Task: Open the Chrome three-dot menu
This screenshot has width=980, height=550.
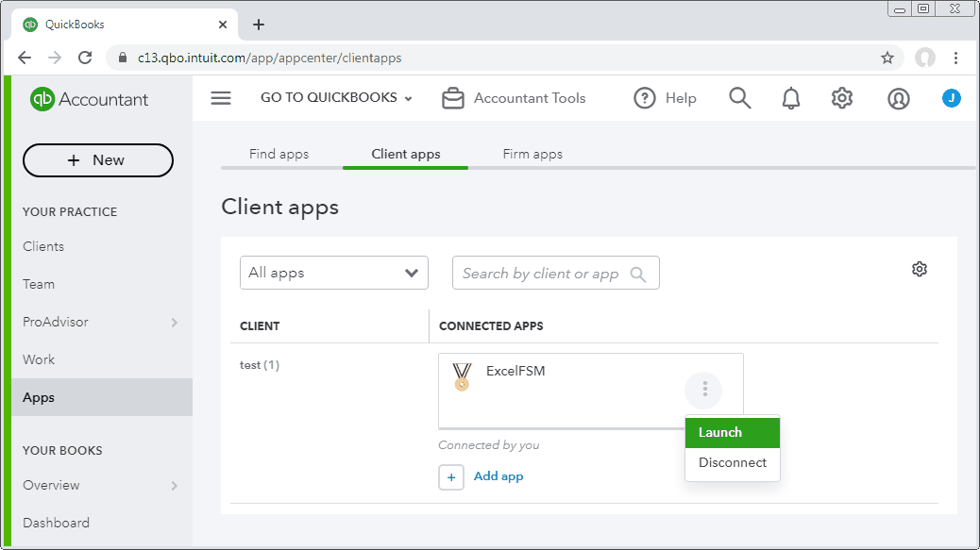Action: (x=955, y=58)
